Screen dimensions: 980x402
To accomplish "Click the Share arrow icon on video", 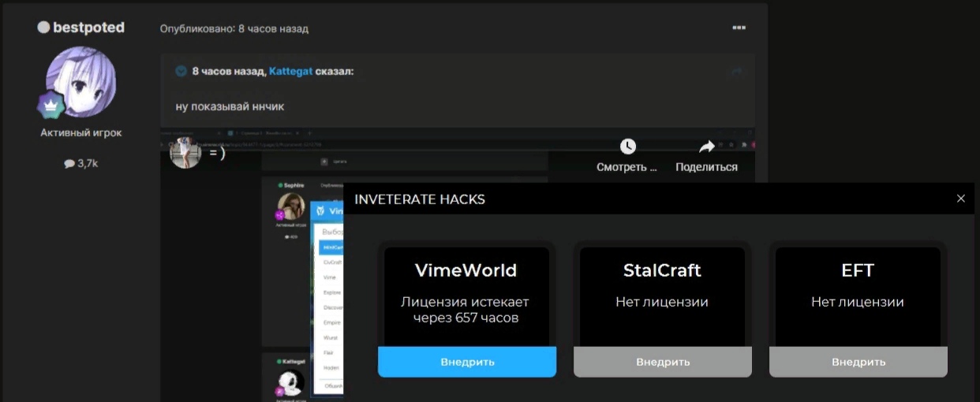I will [x=706, y=147].
